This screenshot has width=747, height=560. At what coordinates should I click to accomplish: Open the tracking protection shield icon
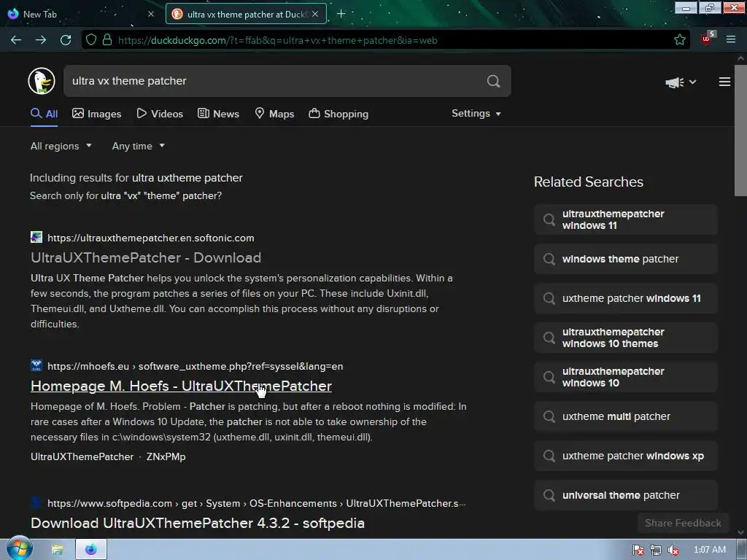click(x=91, y=40)
